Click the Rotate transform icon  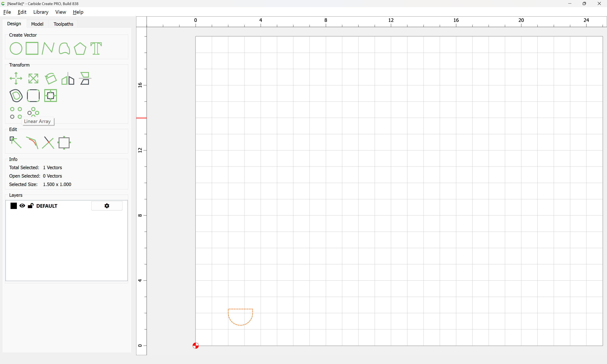coord(51,79)
